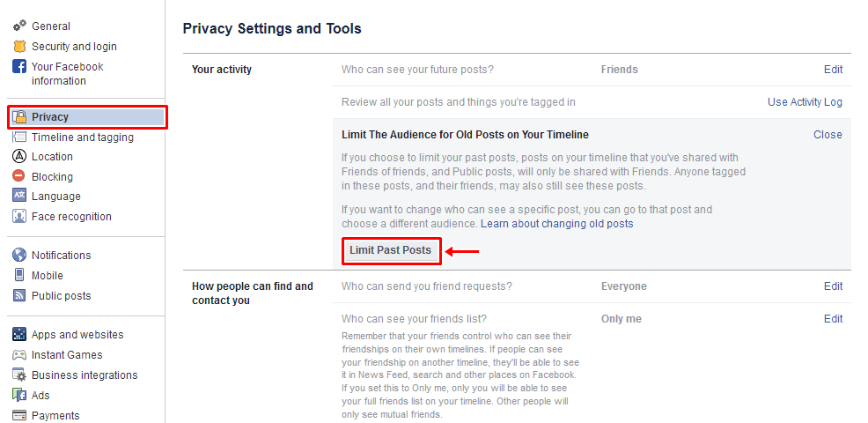Click the Security and login badge icon
Screen dimensions: 868x423
point(19,46)
